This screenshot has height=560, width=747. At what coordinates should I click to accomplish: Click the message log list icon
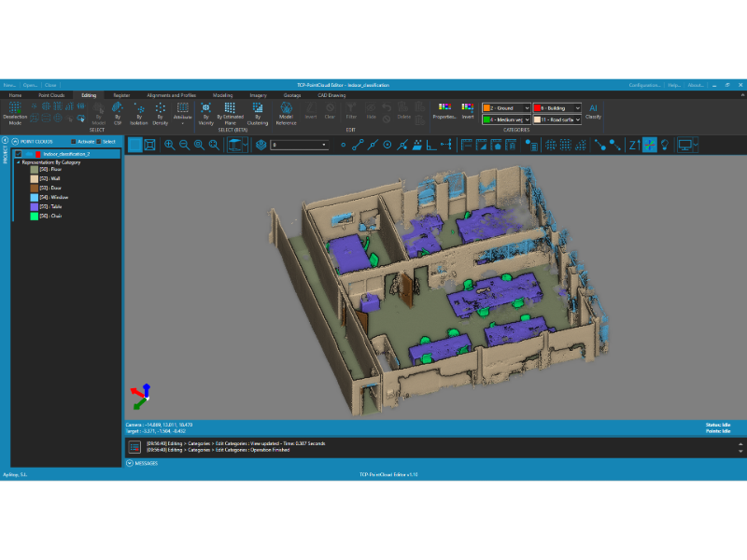point(134,447)
